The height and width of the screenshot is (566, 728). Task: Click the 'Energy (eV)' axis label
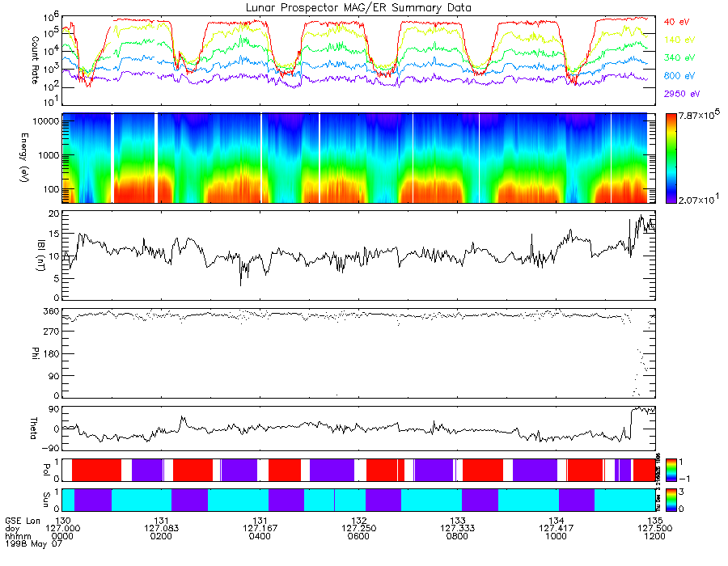(x=24, y=158)
